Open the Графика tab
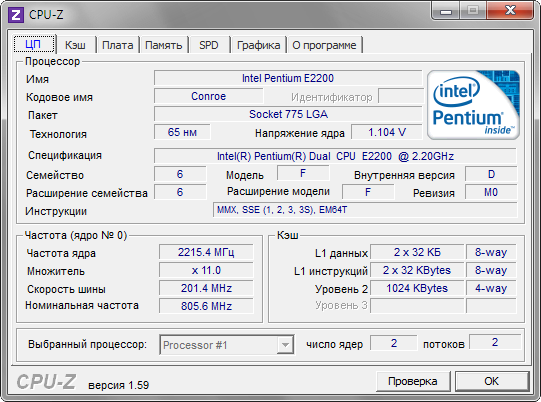Image resolution: width=541 pixels, height=402 pixels. [258, 45]
